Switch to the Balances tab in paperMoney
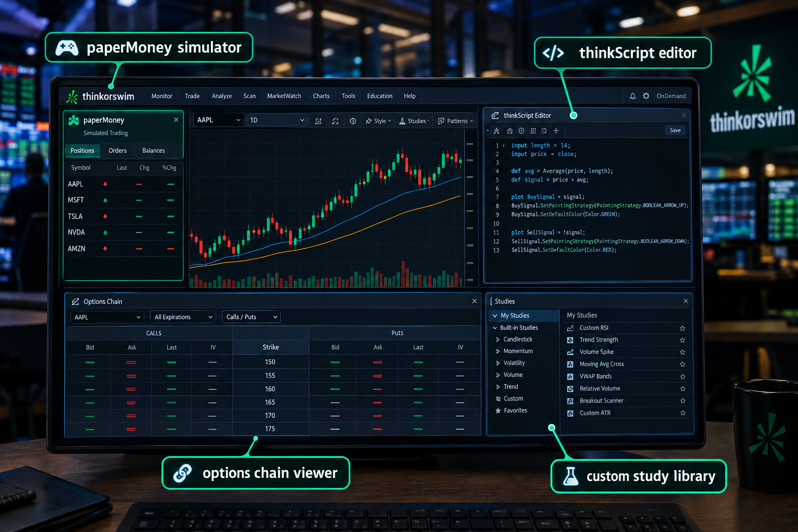Viewport: 798px width, 532px height. tap(153, 151)
